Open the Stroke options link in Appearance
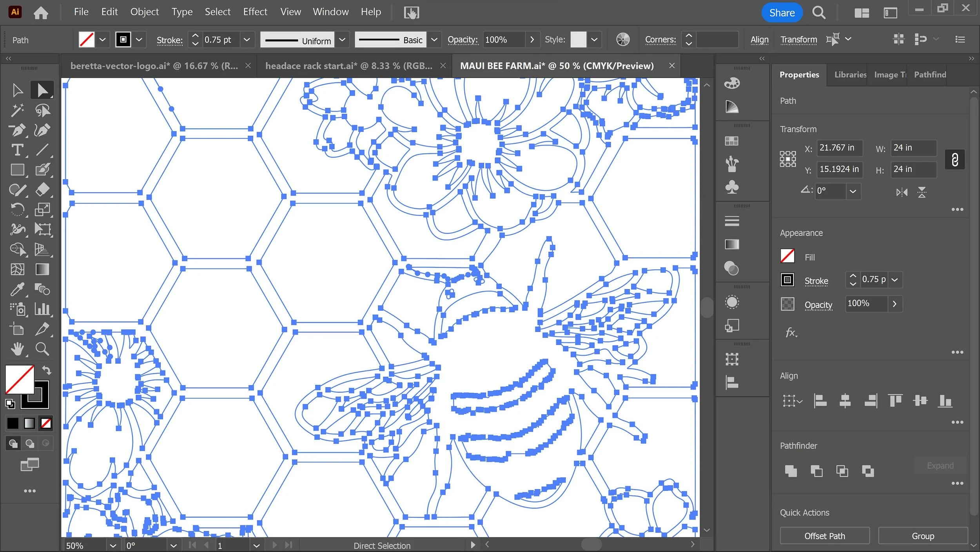Viewport: 980px width, 552px height. 816,281
